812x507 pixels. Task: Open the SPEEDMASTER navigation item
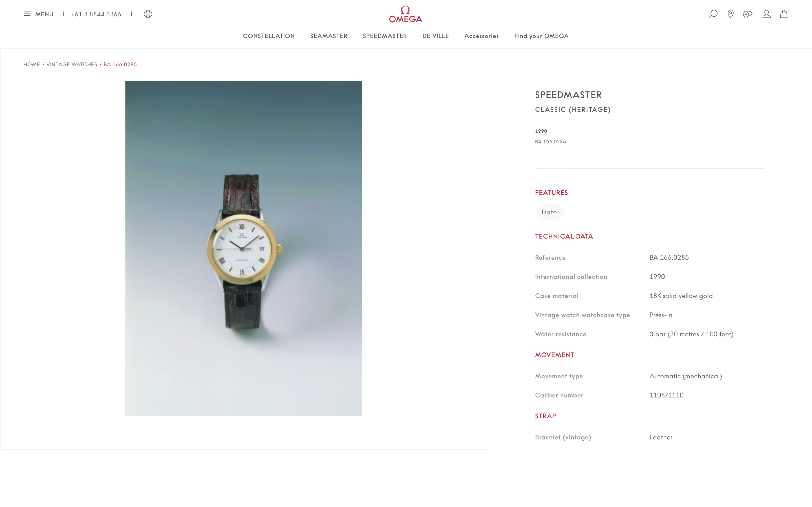pos(385,36)
